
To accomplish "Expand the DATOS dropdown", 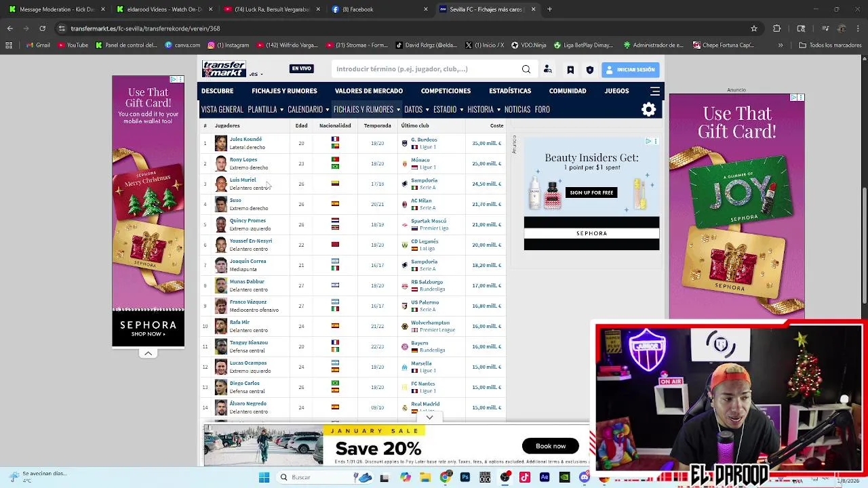I will pos(416,109).
